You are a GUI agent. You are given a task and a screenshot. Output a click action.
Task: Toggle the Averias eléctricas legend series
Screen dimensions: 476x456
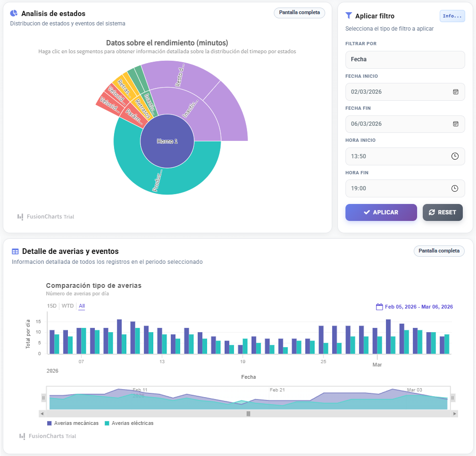point(129,423)
